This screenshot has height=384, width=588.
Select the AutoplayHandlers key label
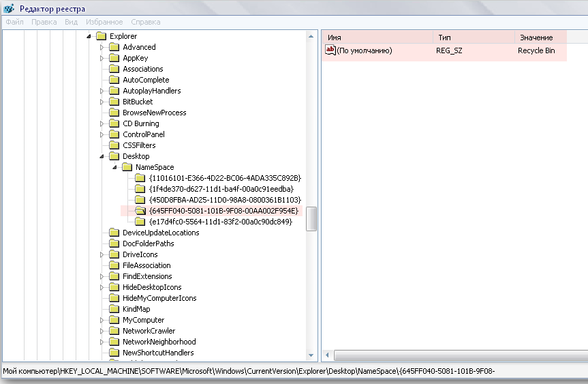[151, 91]
